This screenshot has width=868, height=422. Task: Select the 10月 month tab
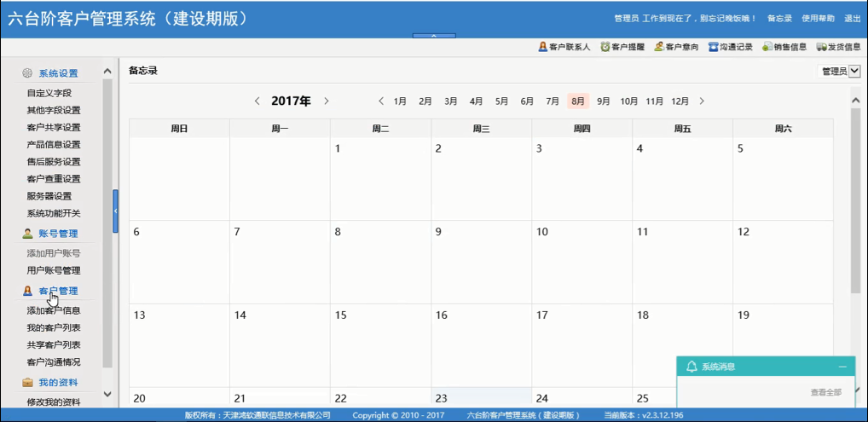(x=629, y=101)
